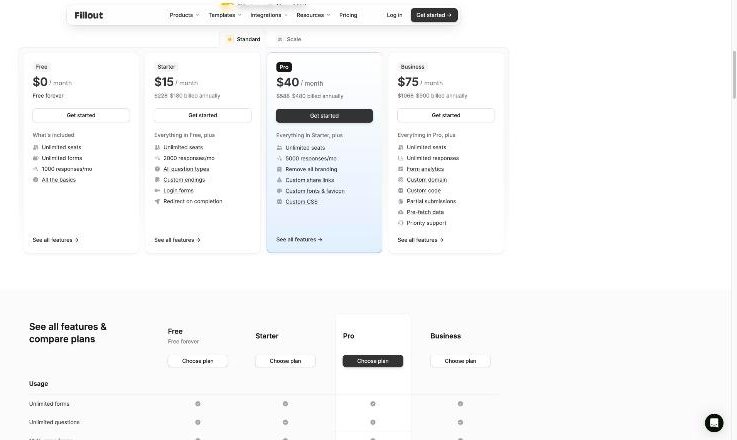
Task: Expand the Products menu
Action: tap(184, 15)
